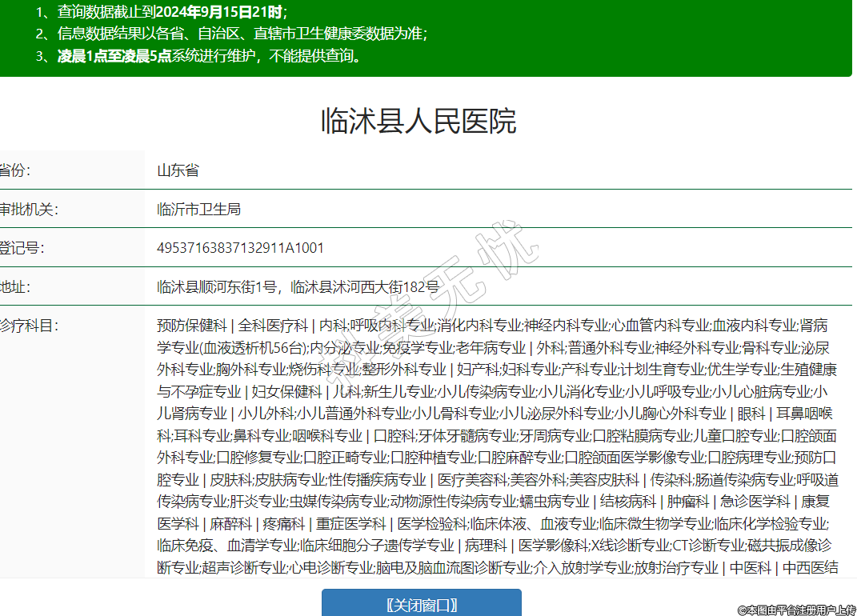The height and width of the screenshot is (616, 857).
Task: Select the 地址 field label
Action: tap(15, 286)
